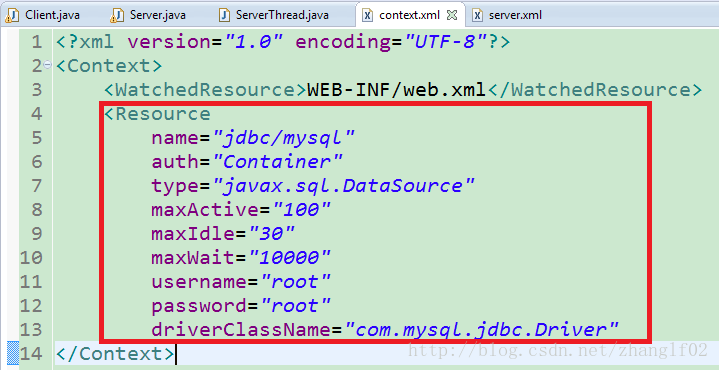Click the server.xml file icon
This screenshot has height=370, width=719.
[x=478, y=15]
